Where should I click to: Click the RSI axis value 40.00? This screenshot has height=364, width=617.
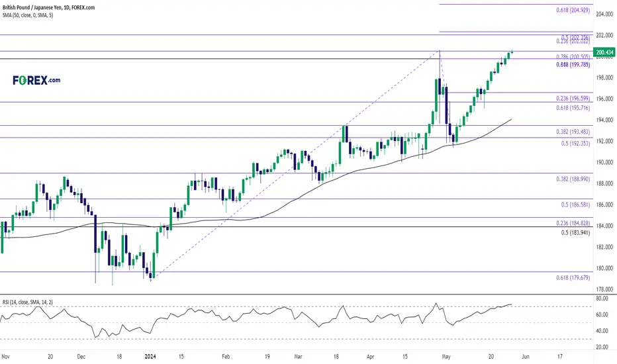(602, 331)
